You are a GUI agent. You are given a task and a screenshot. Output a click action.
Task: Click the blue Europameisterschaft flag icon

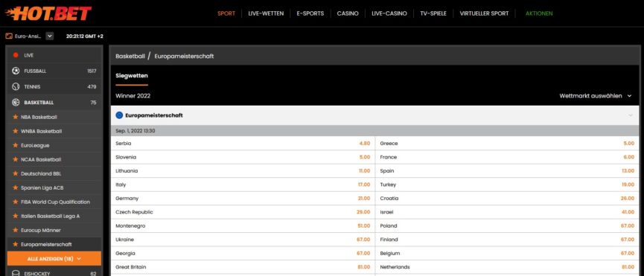pos(119,115)
